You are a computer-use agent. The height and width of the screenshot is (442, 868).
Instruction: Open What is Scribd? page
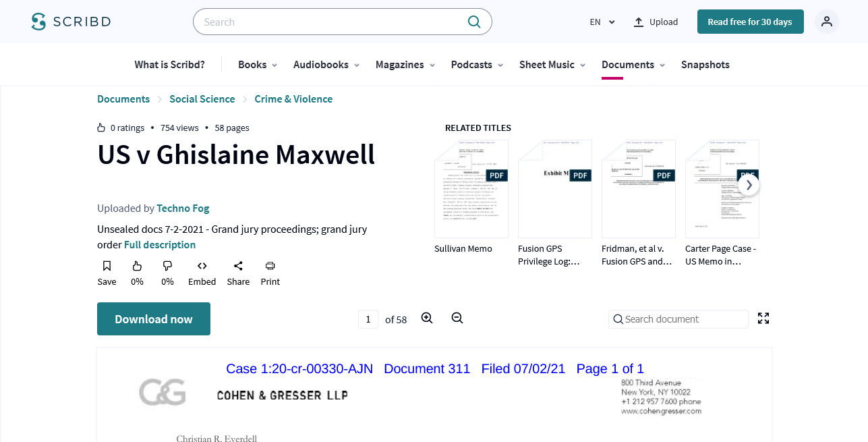(169, 65)
